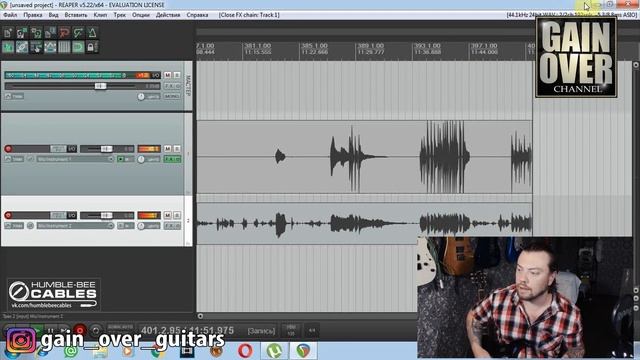Open the Файл menu

coord(10,15)
